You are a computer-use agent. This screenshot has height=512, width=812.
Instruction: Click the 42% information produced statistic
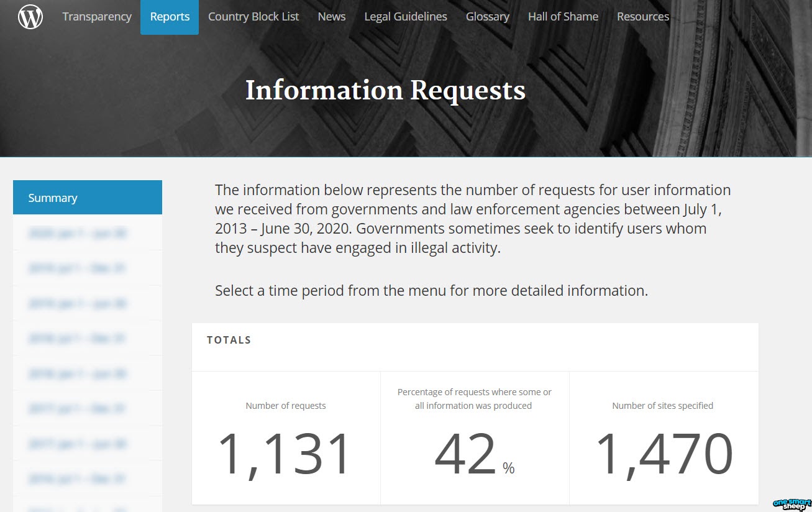pos(474,453)
